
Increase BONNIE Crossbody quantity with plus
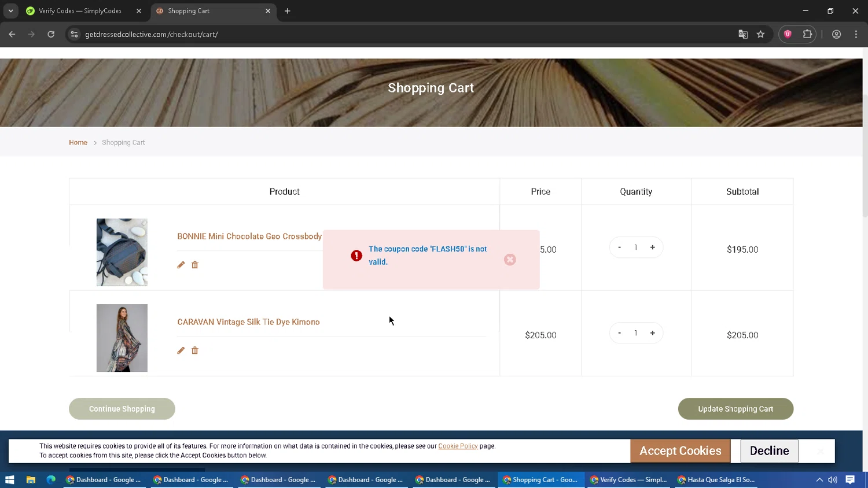[x=653, y=247]
